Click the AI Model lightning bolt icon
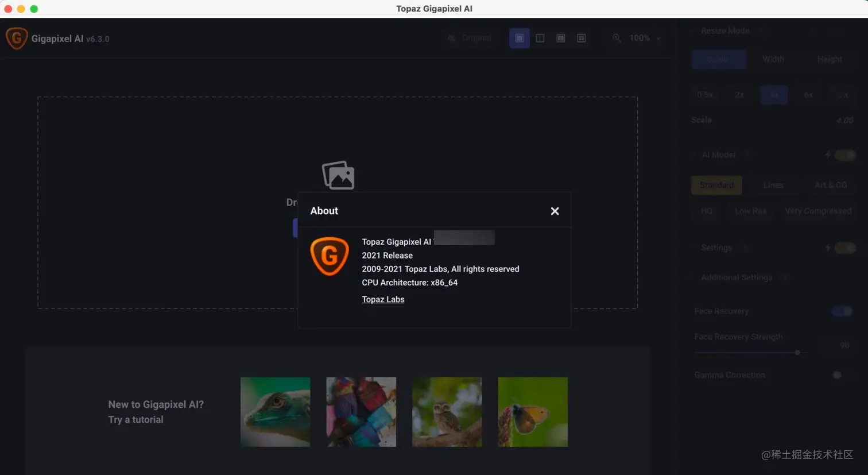Viewport: 868px width, 475px height. [x=828, y=155]
